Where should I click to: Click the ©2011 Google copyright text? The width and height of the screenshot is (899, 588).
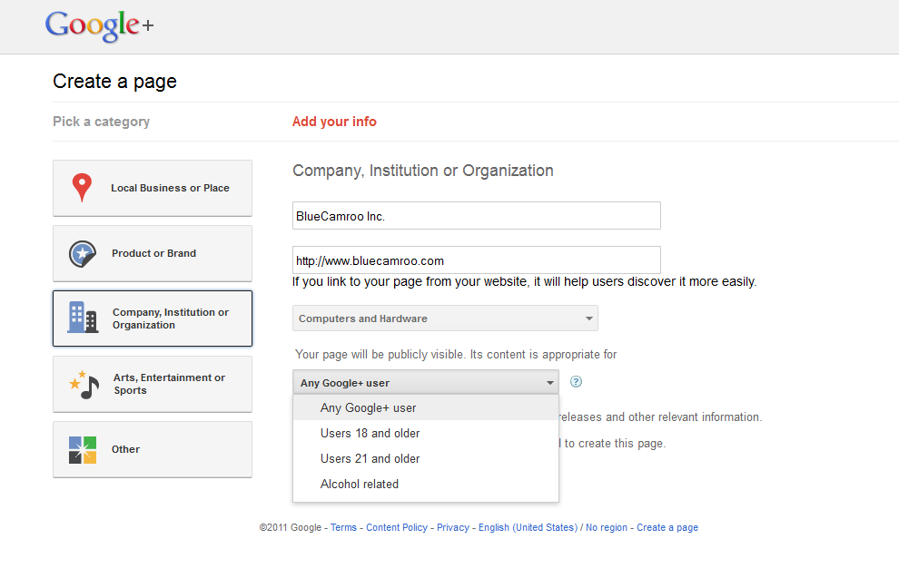tap(290, 527)
